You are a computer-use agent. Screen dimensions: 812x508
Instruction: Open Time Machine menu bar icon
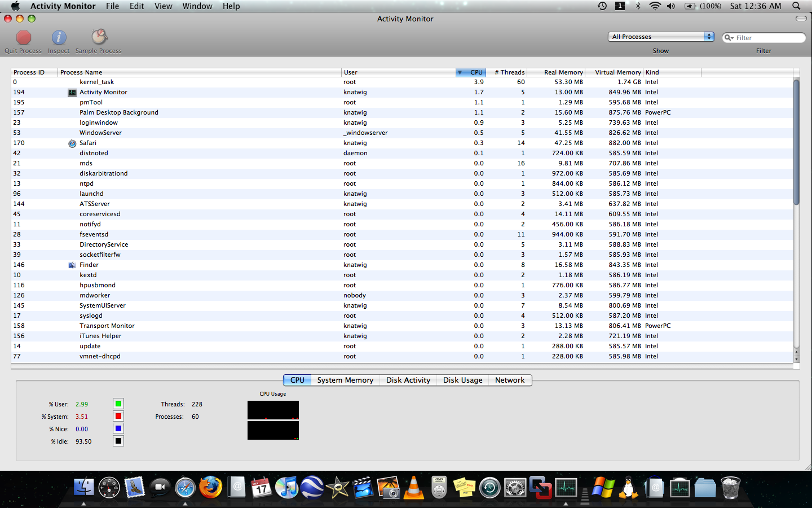(x=602, y=6)
